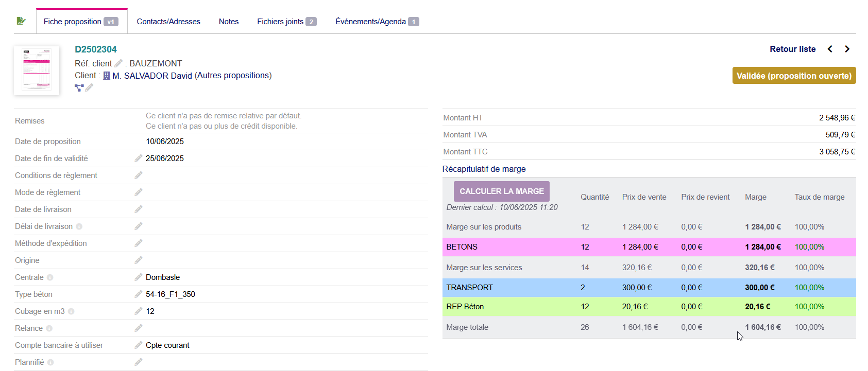
Task: Click Montant TVA value 509,79 €
Action: pos(840,135)
